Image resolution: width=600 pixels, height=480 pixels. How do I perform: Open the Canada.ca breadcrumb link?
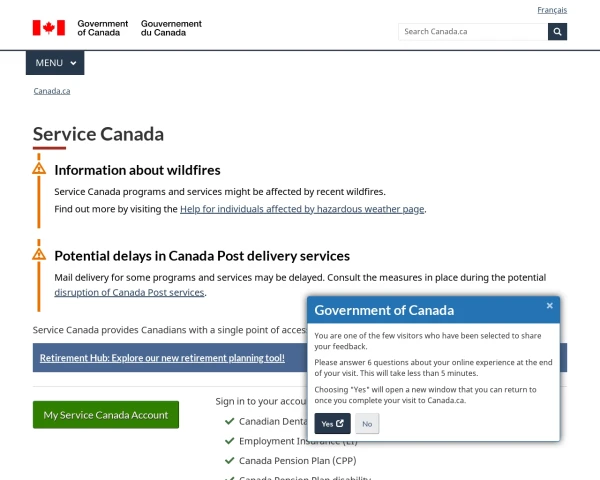(x=52, y=91)
